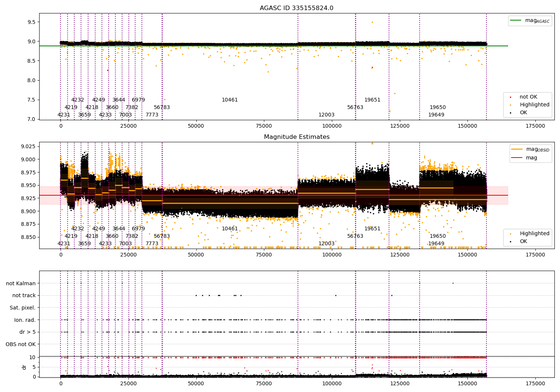
Task: Click the 'dr' y-axis label
Action: [24, 367]
